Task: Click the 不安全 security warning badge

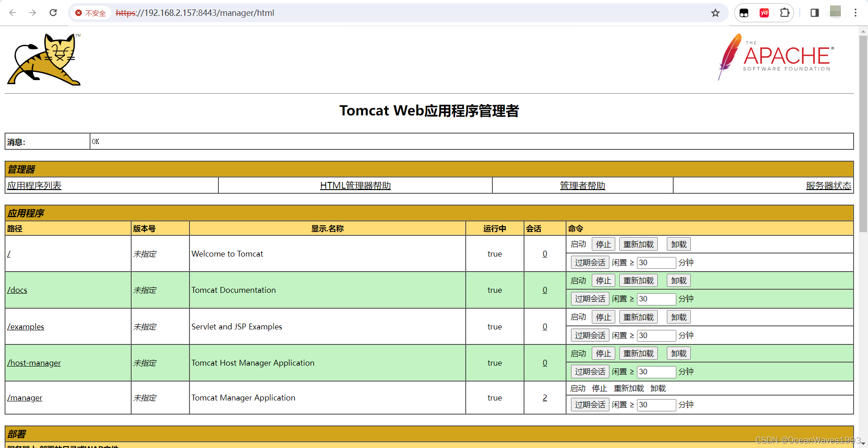Action: point(91,13)
